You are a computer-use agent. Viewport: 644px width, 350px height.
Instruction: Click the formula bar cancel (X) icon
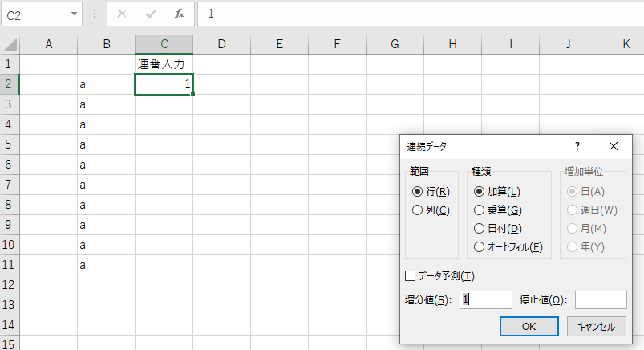point(122,14)
